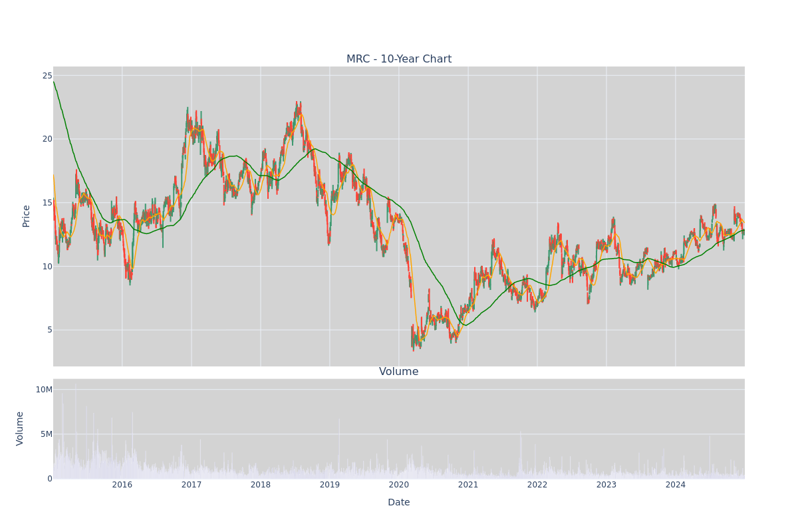Screen dimensions: 798x532
Task: Select the "Date" x-axis label
Action: click(399, 503)
